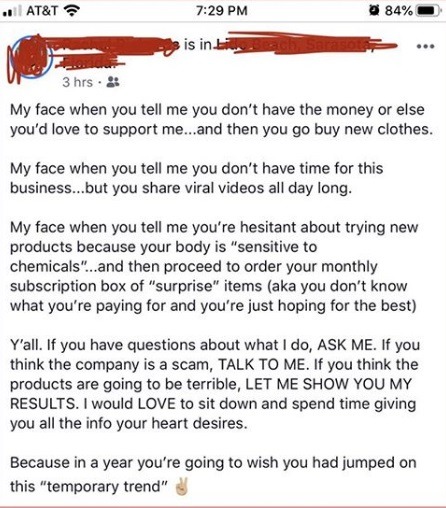Image resolution: width=446 pixels, height=508 pixels.
Task: Select the paragraph about sharing viral videos
Action: pos(197,178)
